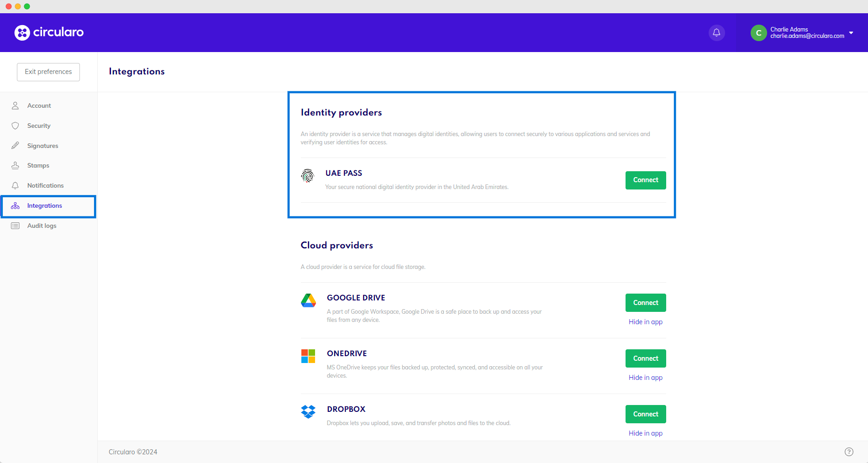Image resolution: width=868 pixels, height=463 pixels.
Task: Select Integrations in the sidebar
Action: tap(45, 205)
